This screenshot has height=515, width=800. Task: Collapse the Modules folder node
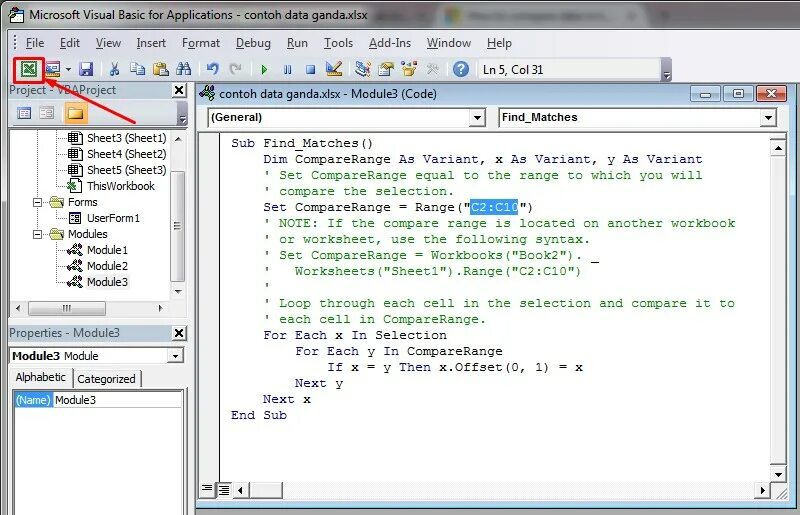pos(37,234)
